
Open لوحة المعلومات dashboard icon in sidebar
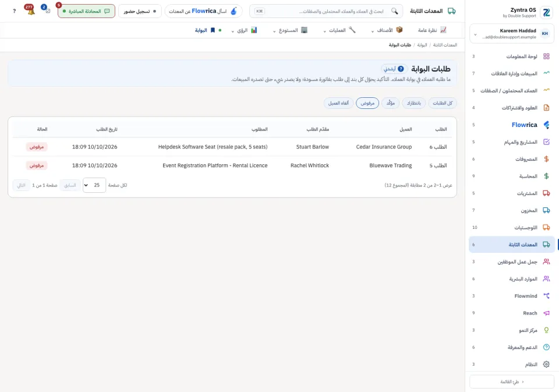546,56
